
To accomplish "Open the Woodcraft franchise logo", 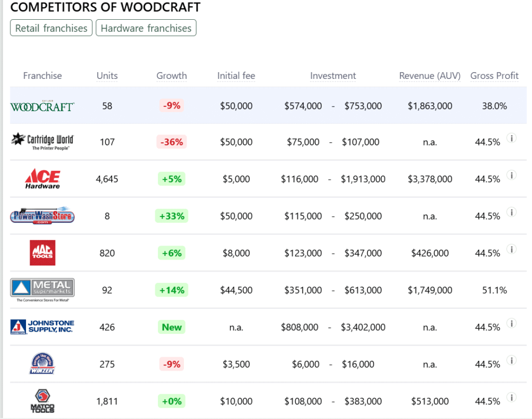I will (x=43, y=106).
